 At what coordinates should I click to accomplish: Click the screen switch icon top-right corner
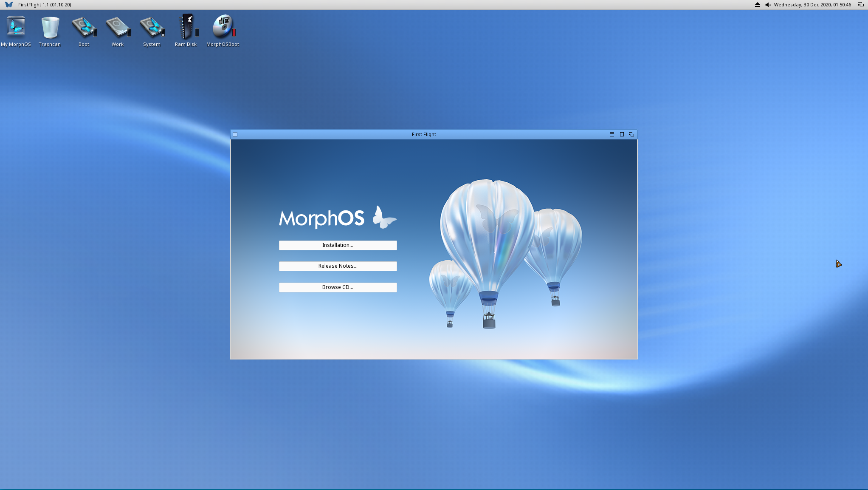(861, 5)
